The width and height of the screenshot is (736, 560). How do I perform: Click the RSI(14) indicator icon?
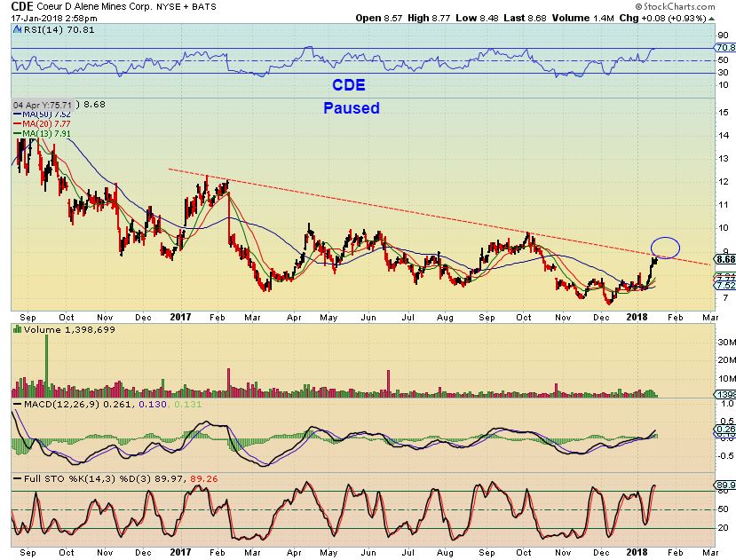(18, 29)
